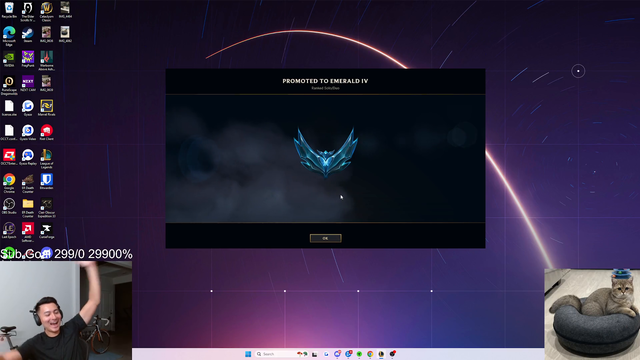This screenshot has height=360, width=640.
Task: Open NEXT CAM desktop shortcut
Action: (28, 84)
